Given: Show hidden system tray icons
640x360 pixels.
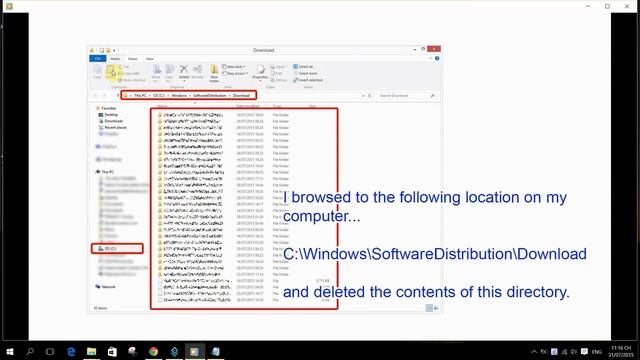Looking at the screenshot, I should click(x=534, y=351).
